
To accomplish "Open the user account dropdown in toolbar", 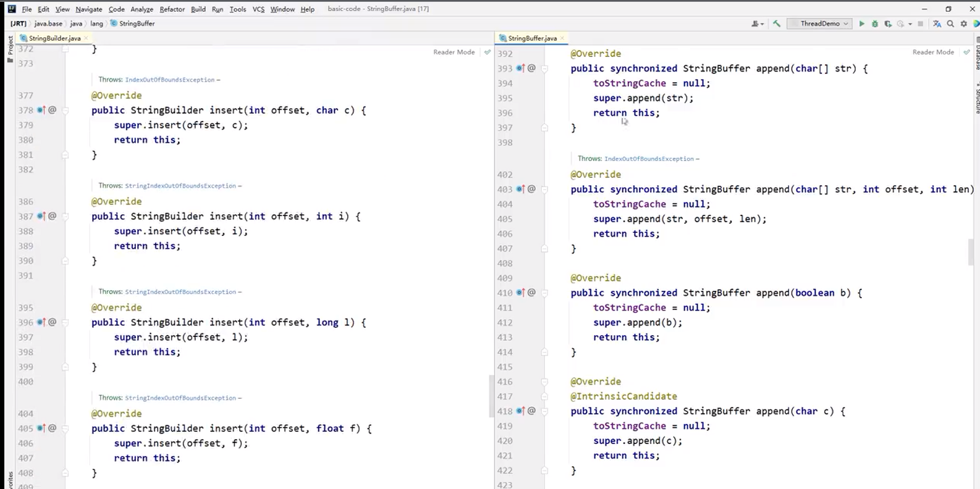I will tap(757, 23).
